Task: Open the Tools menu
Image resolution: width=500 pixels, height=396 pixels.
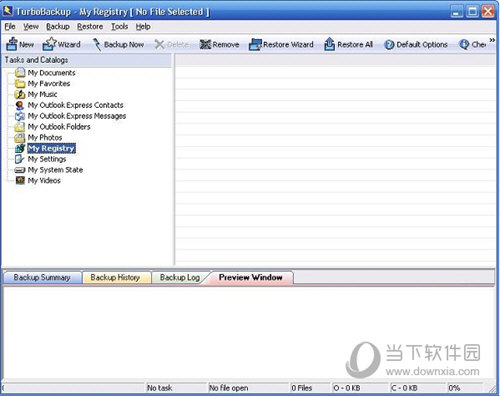Action: pos(119,26)
